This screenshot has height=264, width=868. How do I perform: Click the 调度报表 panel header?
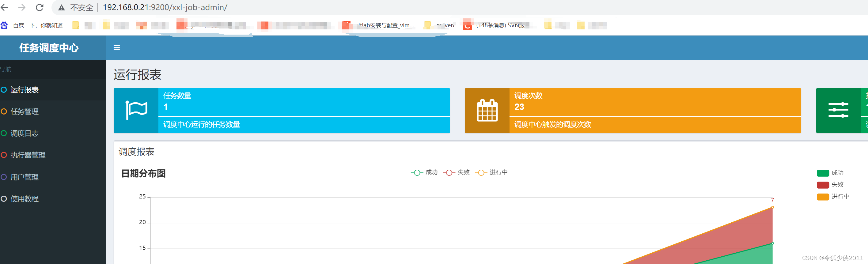click(136, 152)
